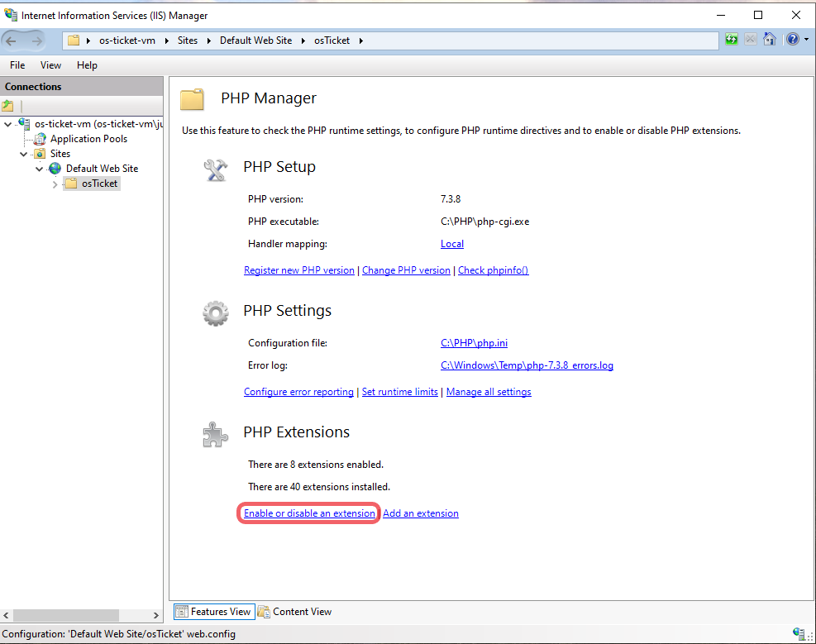Open C:\PHP\php.ini configuration file link
Image resolution: width=816 pixels, height=644 pixels.
point(474,343)
